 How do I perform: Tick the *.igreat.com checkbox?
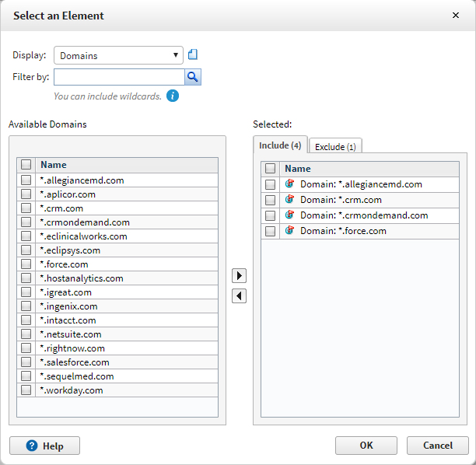point(26,292)
